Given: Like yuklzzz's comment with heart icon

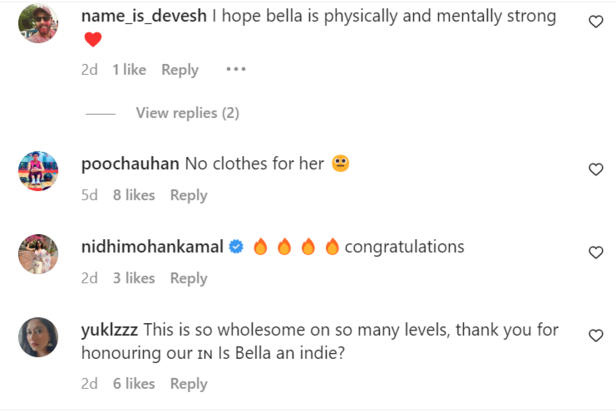Looking at the screenshot, I should point(596,336).
